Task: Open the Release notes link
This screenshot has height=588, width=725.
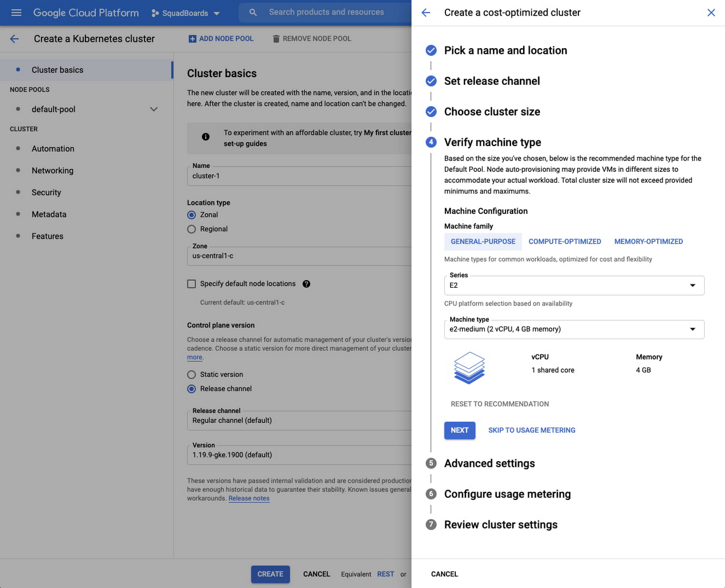Action: click(249, 498)
